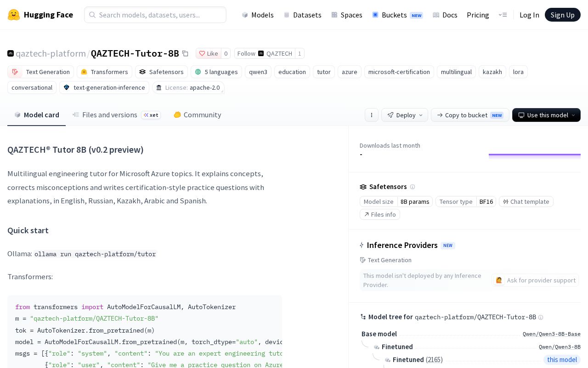Click the Hugging Face emoji logo
The height and width of the screenshot is (368, 588).
pos(14,15)
